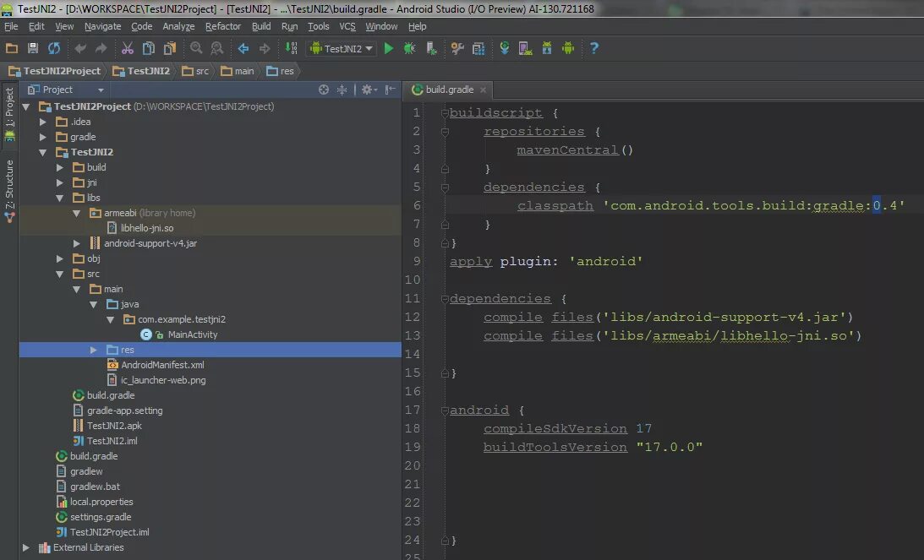Click the Undo arrow icon

coord(80,48)
